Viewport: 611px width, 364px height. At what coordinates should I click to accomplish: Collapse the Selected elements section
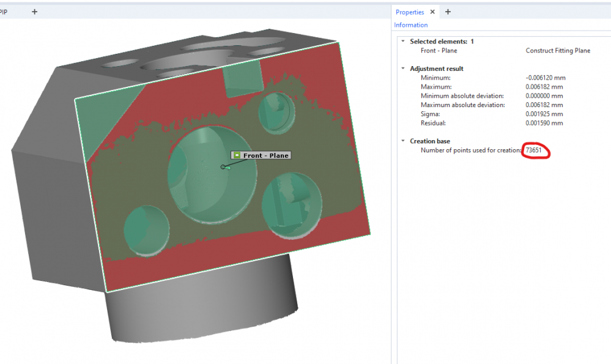[402, 42]
